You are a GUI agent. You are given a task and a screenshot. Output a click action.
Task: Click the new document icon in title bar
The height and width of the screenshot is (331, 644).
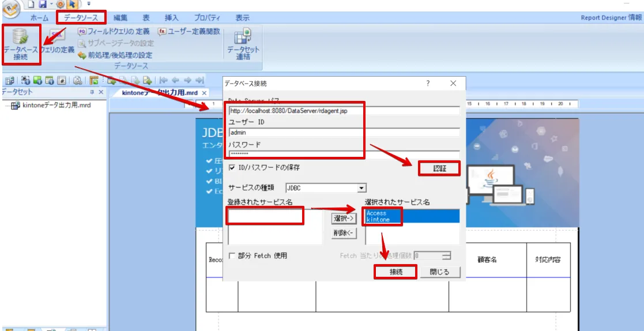[x=32, y=4]
